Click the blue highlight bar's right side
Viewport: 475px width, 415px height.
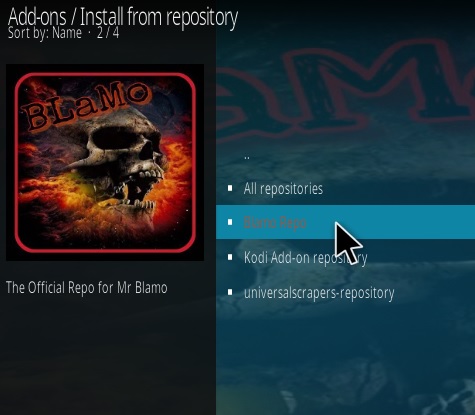433,222
